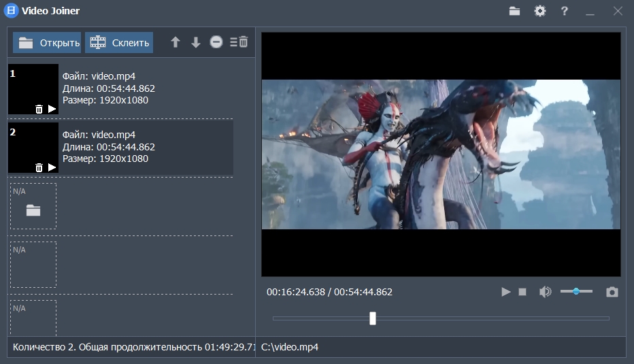Delete clip 1 using its trash icon
634x364 pixels.
click(39, 109)
